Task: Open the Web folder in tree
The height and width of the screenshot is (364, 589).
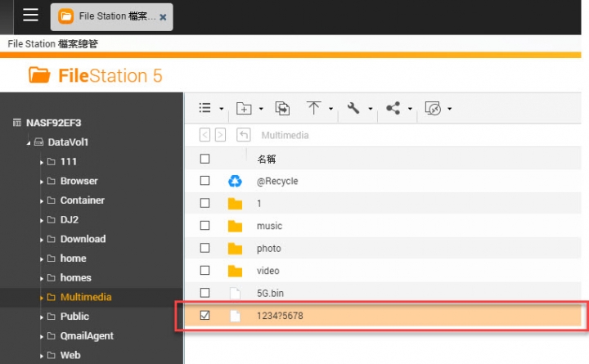Action: pyautogui.click(x=70, y=355)
